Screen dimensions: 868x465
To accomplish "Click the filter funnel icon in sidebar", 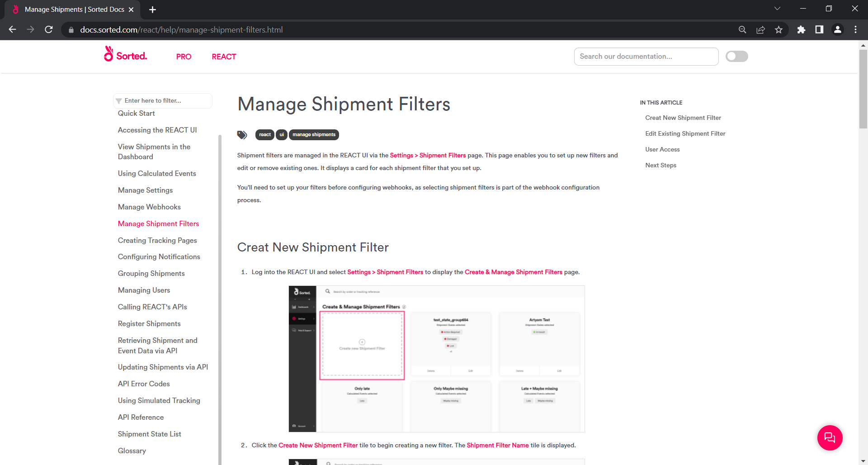I will 119,101.
